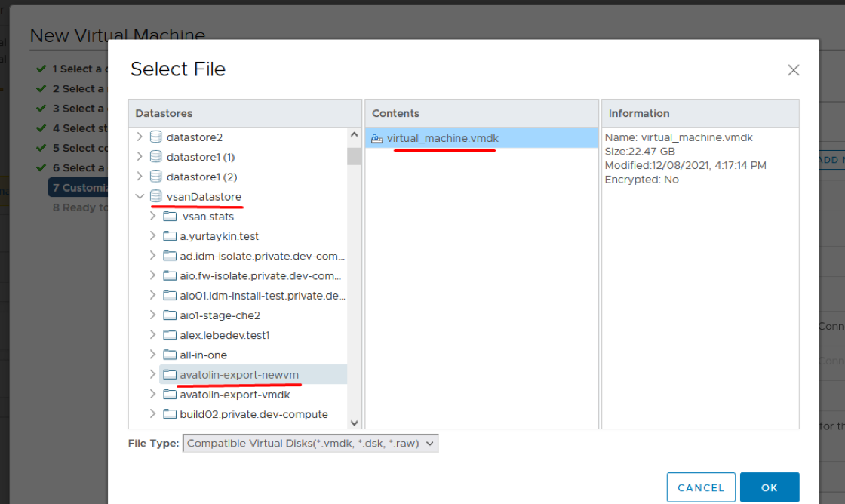Select the datastore2 datastore name
The width and height of the screenshot is (845, 504).
click(195, 137)
